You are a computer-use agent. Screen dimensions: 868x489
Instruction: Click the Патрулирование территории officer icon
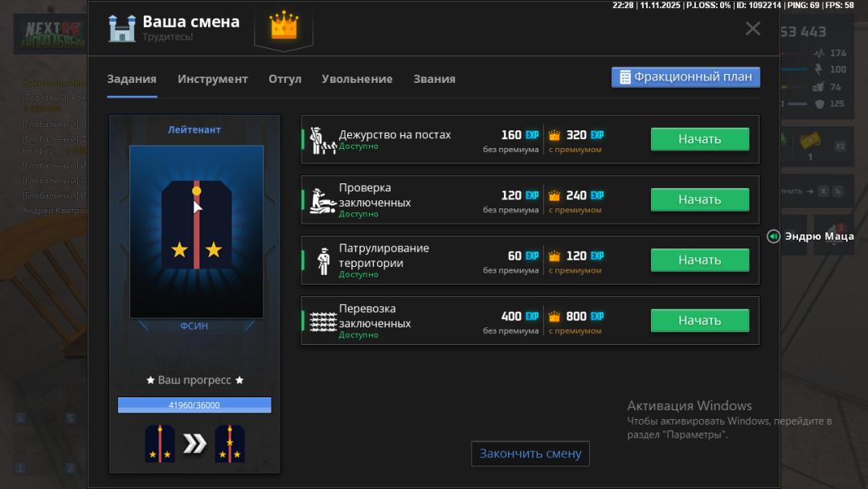tap(323, 261)
